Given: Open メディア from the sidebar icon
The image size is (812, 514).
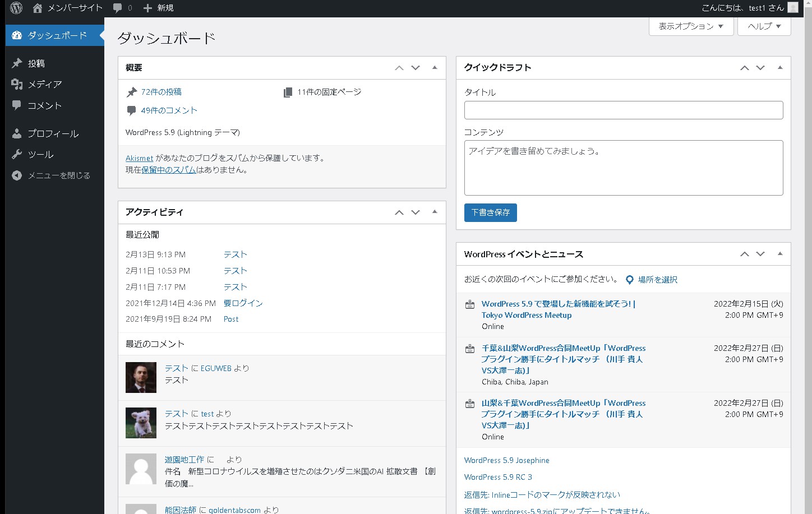Looking at the screenshot, I should point(16,84).
